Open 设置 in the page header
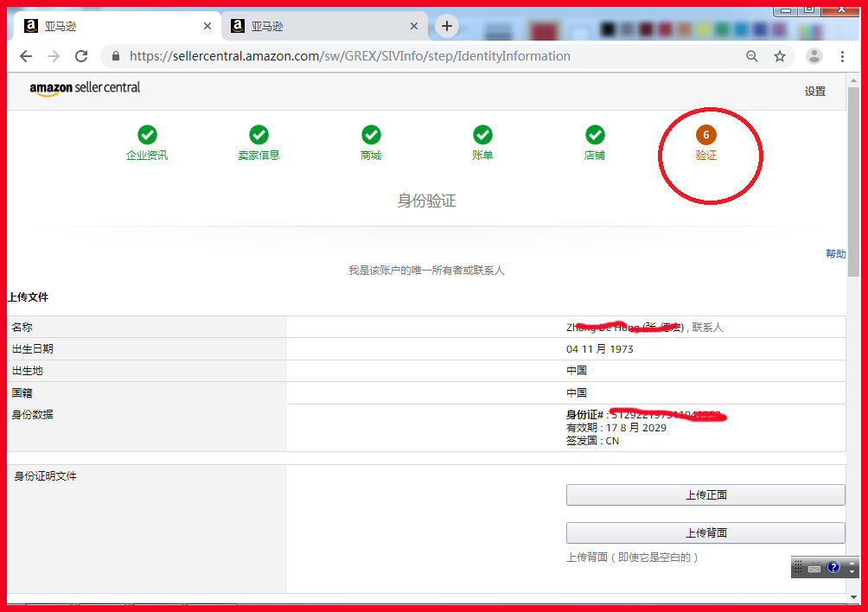The image size is (868, 612). 815,92
